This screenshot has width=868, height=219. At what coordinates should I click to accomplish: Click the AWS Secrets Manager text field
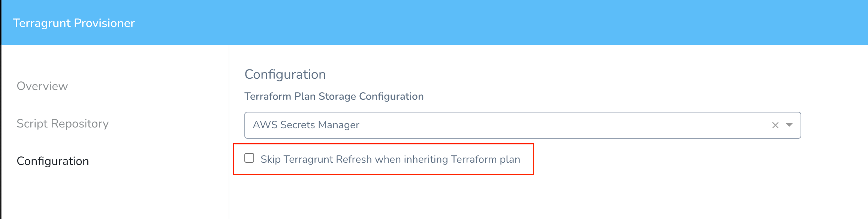pyautogui.click(x=522, y=125)
